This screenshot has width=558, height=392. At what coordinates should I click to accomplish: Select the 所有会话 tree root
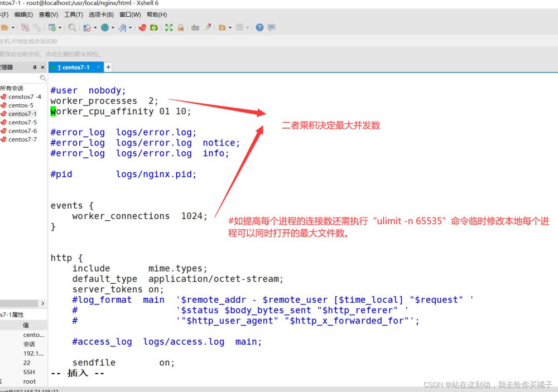(x=12, y=88)
